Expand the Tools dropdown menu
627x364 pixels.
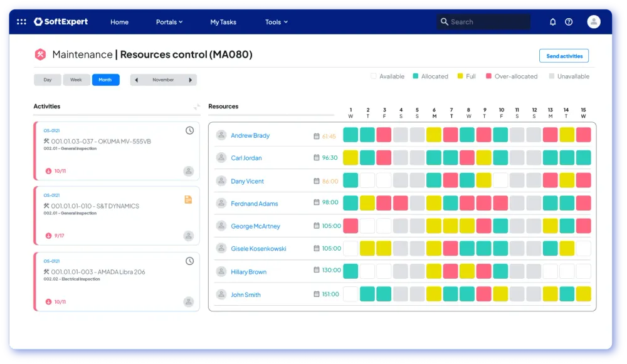click(x=276, y=22)
